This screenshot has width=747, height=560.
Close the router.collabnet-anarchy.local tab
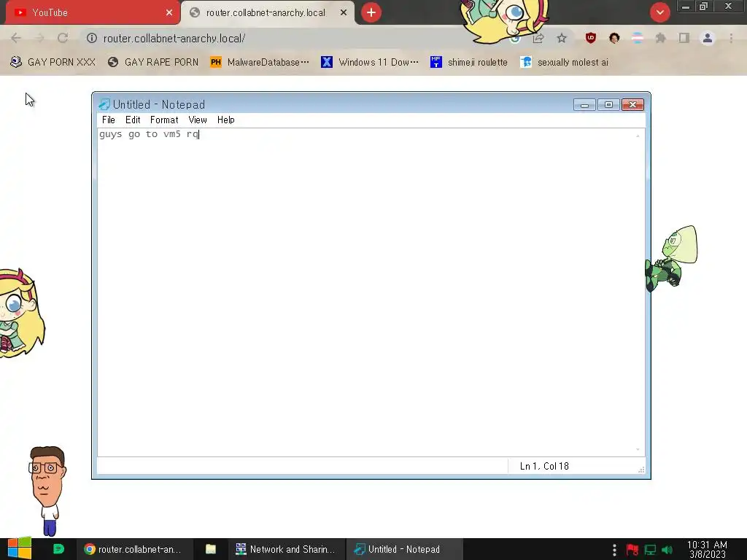point(344,12)
